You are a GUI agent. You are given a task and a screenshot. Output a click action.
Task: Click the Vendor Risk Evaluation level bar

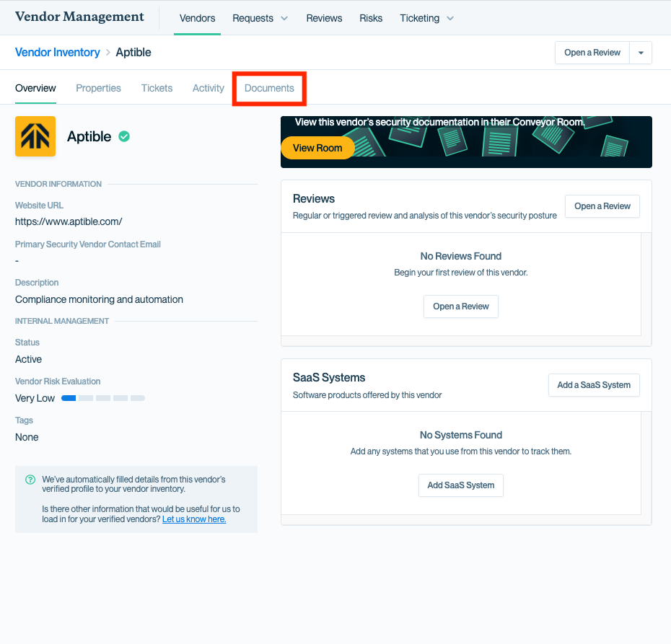(x=103, y=398)
